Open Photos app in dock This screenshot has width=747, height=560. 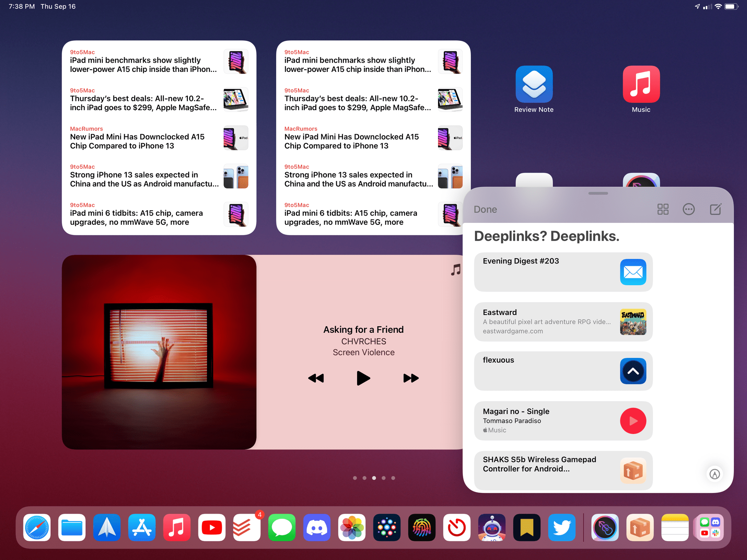[x=352, y=528]
